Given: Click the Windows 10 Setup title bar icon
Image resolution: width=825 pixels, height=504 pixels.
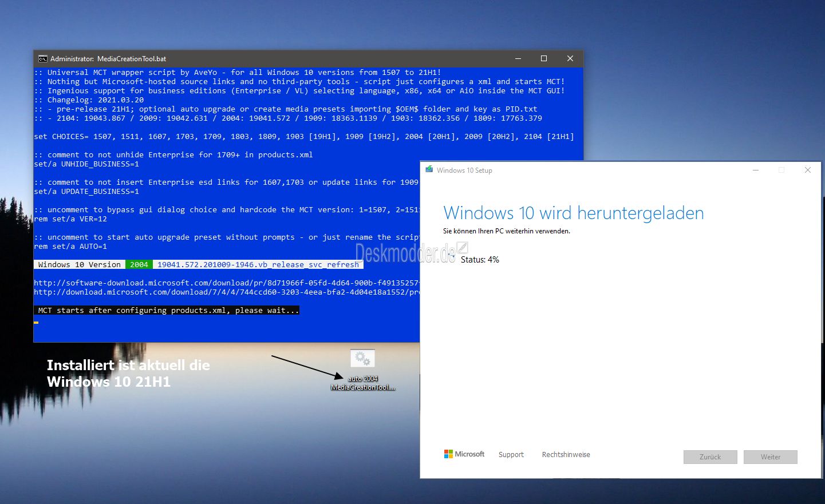Looking at the screenshot, I should tap(429, 170).
